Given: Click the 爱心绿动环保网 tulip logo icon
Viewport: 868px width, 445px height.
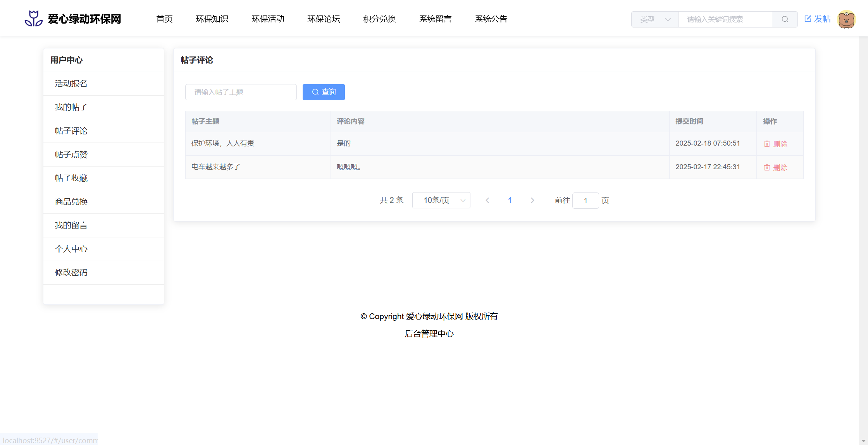Looking at the screenshot, I should 34,19.
